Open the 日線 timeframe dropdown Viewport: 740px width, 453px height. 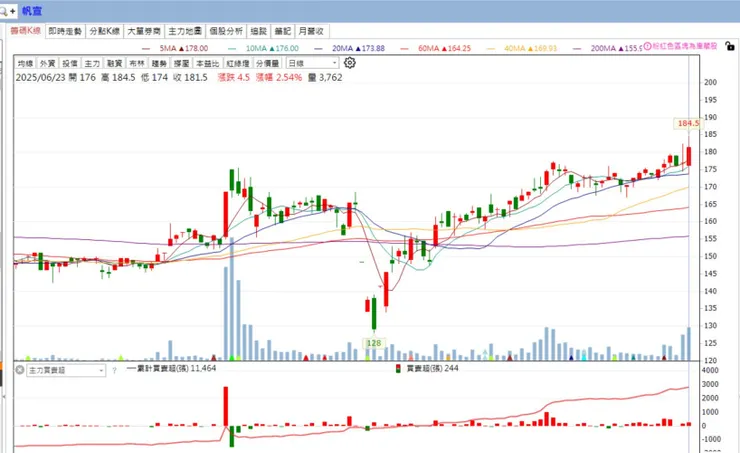tap(312, 63)
